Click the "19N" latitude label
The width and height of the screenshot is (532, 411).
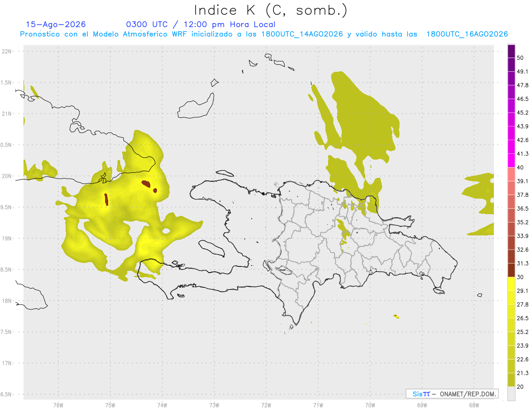7,238
